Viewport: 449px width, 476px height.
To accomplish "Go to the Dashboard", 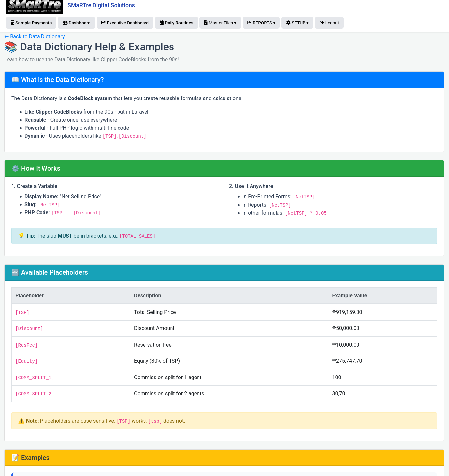I will coord(76,23).
